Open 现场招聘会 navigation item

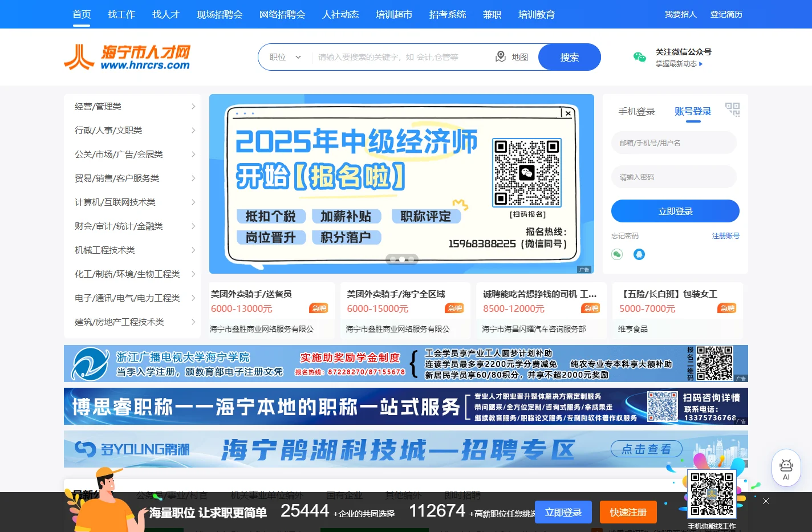coord(220,14)
